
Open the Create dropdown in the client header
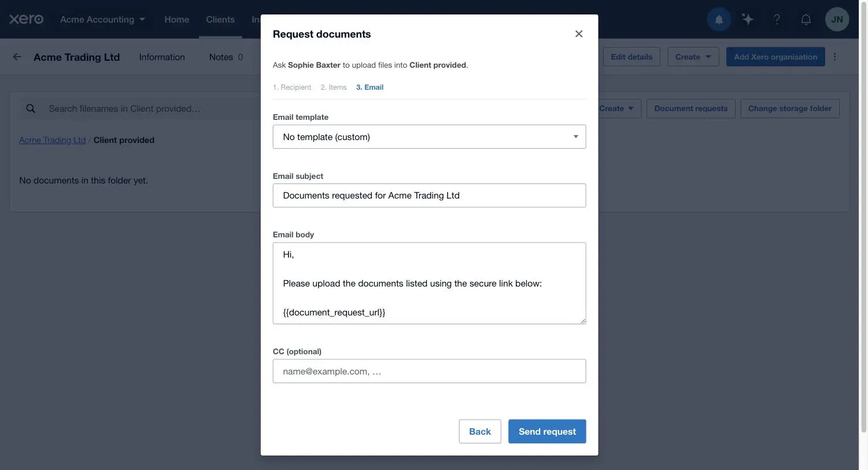tap(693, 57)
